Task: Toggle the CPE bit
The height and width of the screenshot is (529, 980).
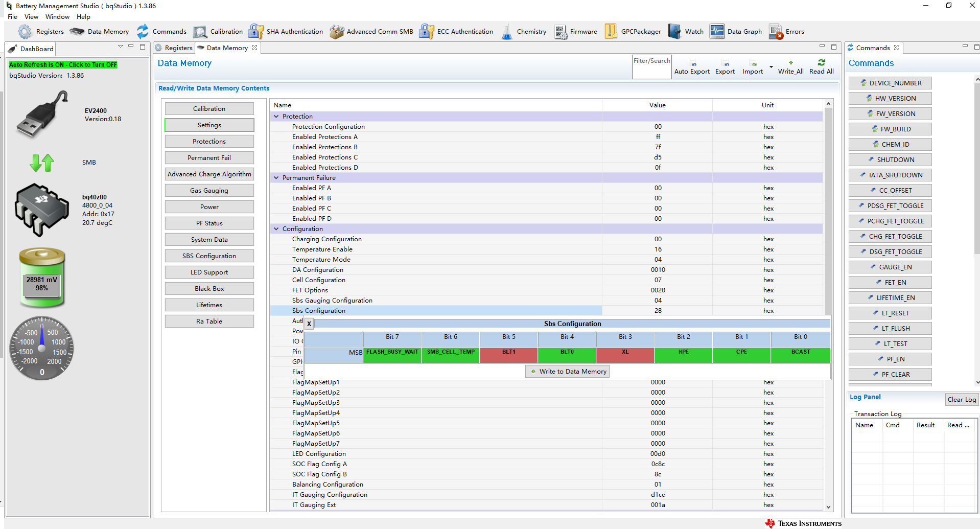Action: click(742, 355)
